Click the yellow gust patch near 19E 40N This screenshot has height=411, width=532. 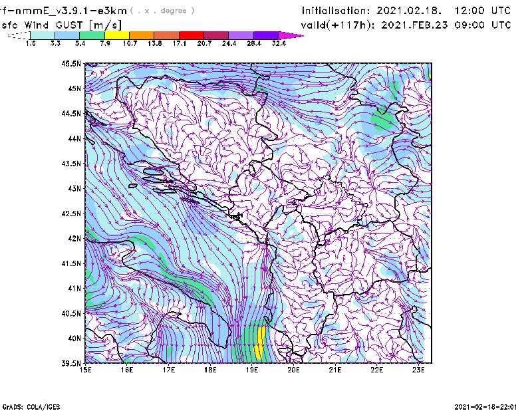260,342
